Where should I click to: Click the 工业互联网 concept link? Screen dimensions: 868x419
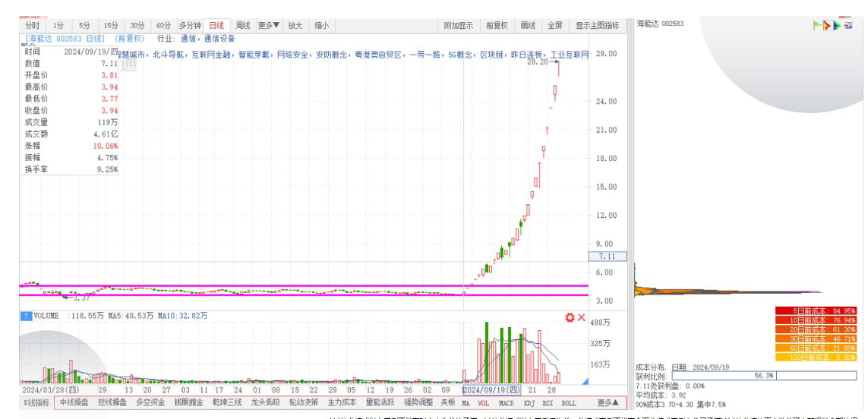point(569,55)
